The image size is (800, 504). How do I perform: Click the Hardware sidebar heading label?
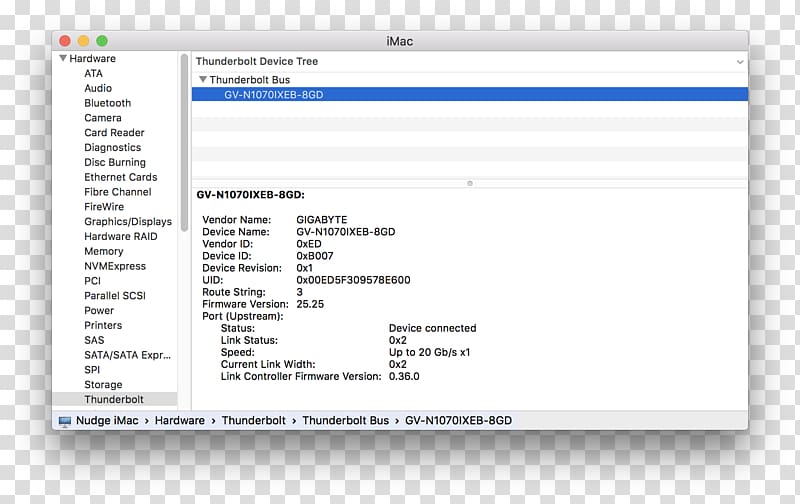92,58
